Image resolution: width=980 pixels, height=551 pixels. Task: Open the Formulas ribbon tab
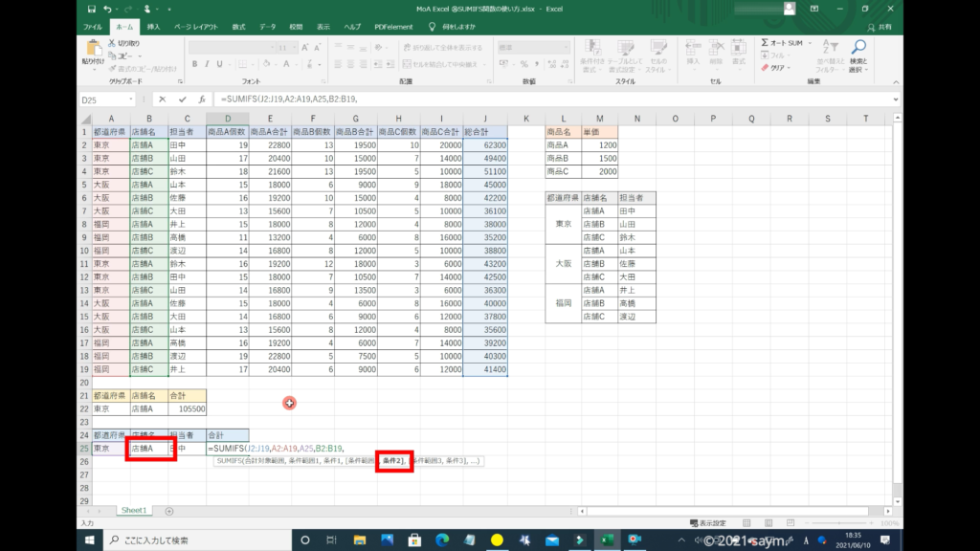(238, 27)
